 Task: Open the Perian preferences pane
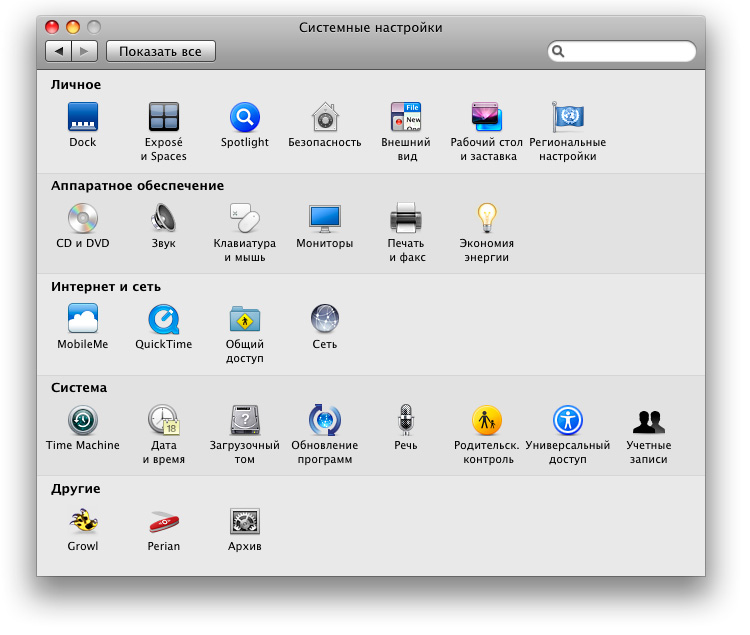click(164, 521)
